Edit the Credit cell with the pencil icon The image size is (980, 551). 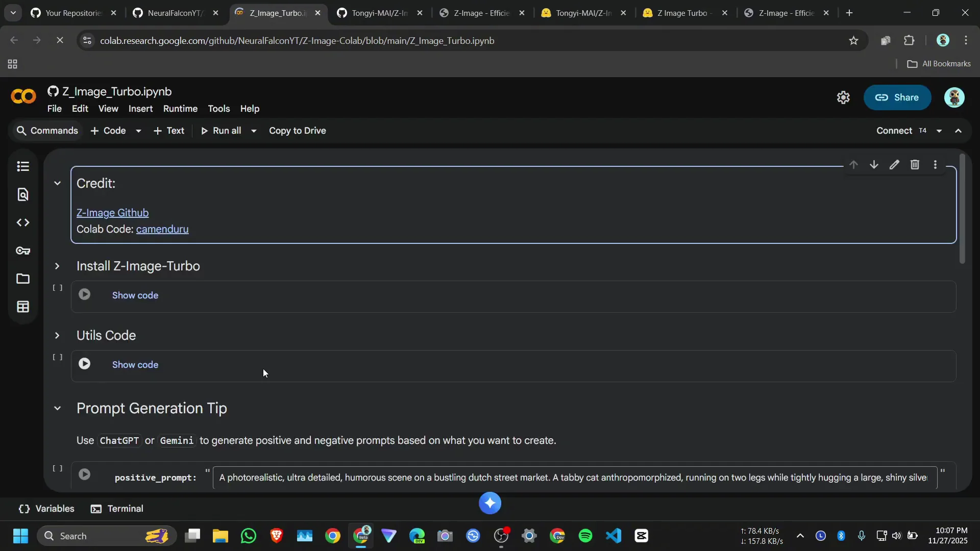click(894, 164)
